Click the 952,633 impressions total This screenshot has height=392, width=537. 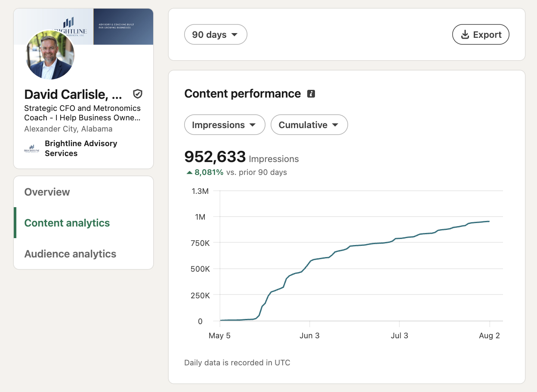point(215,157)
